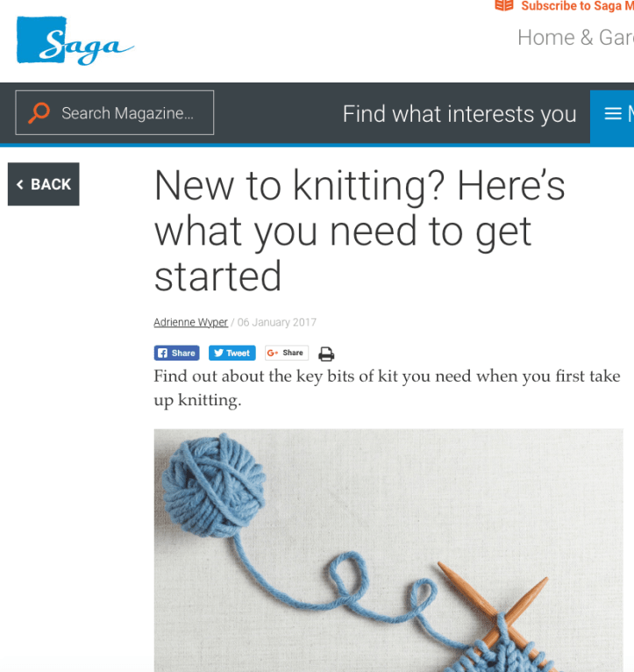
Task: Click the BACK chevron arrow
Action: [x=19, y=184]
